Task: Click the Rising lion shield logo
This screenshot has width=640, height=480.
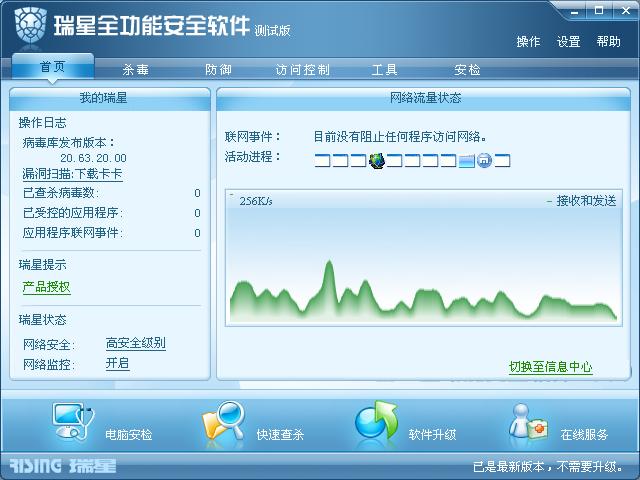Action: coord(30,24)
